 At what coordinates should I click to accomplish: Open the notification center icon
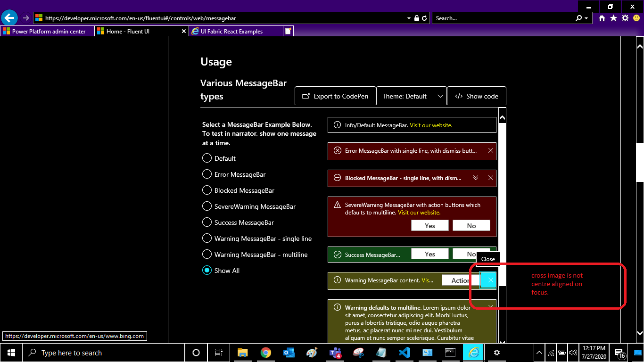[x=619, y=353]
